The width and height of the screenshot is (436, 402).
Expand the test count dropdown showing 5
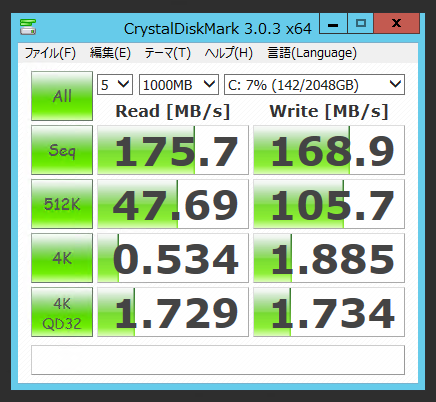click(x=115, y=85)
